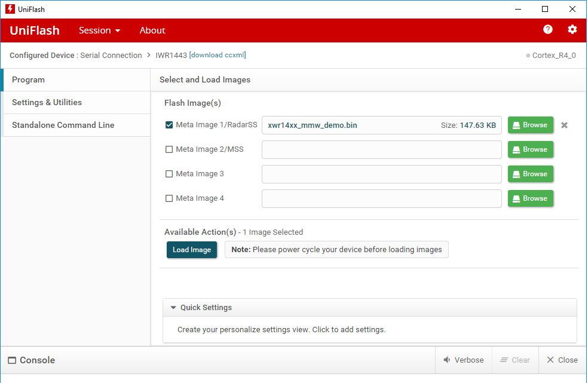Image resolution: width=588 pixels, height=383 pixels.
Task: Click the UniFlash home logo
Action: pos(35,30)
